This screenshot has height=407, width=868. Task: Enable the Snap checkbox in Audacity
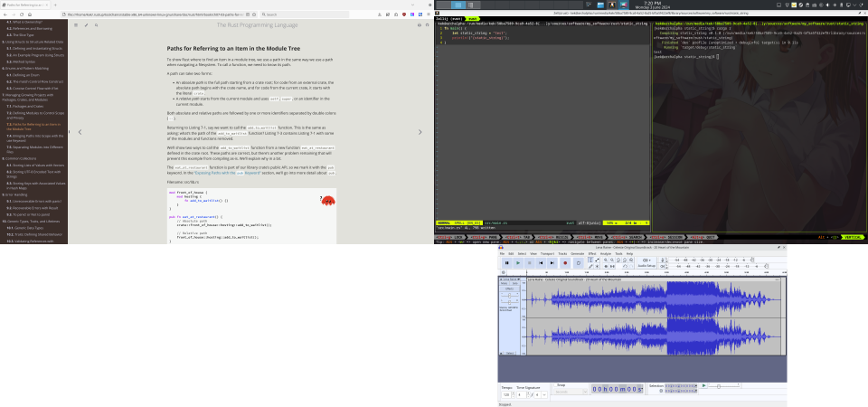pos(556,385)
